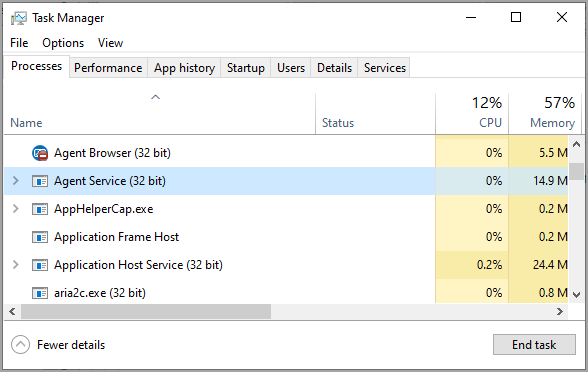Switch to the Services tab
Screen dimensions: 588x372
pyautogui.click(x=385, y=68)
